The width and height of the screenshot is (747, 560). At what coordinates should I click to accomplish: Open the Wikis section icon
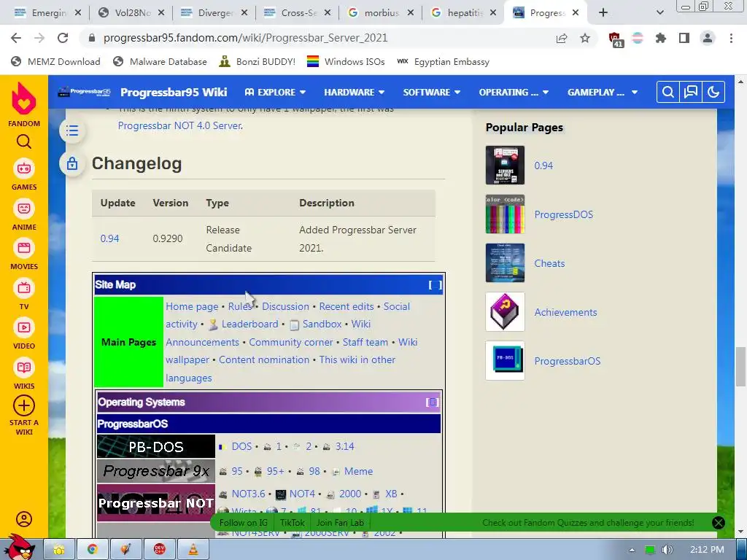pyautogui.click(x=24, y=367)
